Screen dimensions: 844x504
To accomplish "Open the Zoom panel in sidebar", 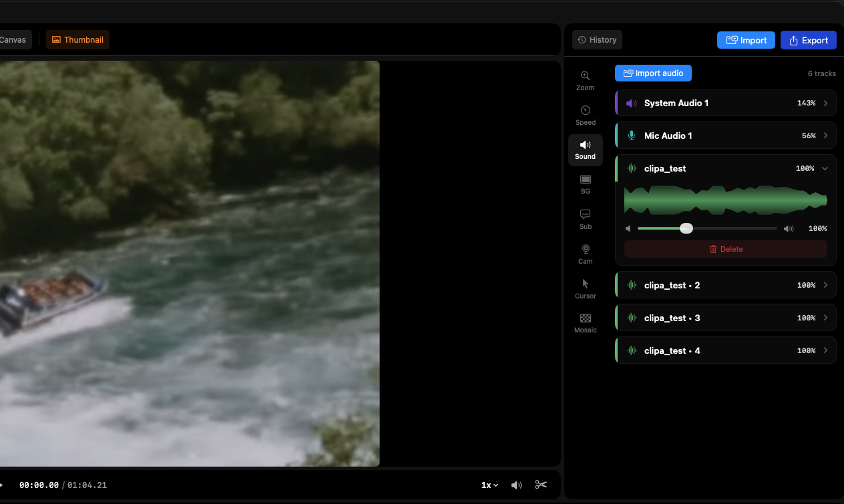I will coord(585,80).
